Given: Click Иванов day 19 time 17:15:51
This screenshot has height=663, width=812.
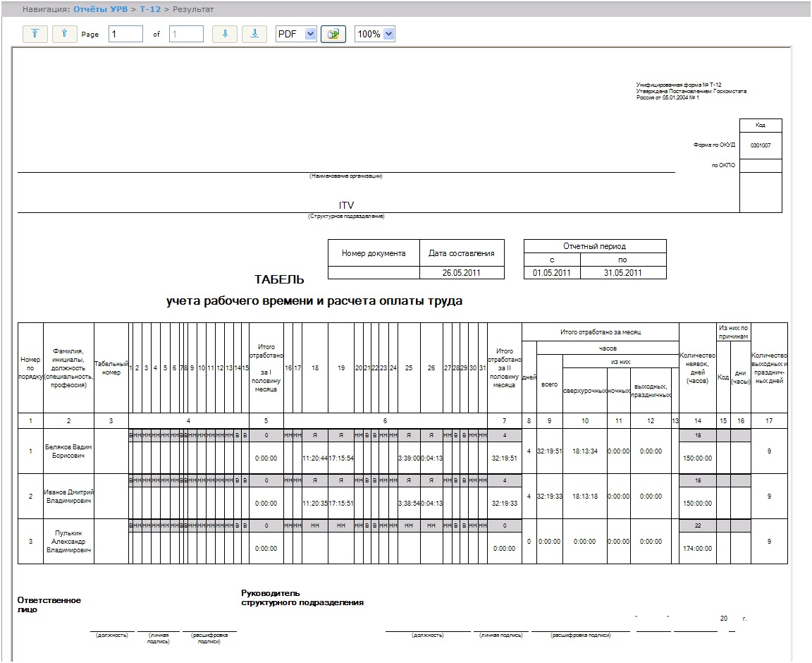Looking at the screenshot, I should (340, 504).
